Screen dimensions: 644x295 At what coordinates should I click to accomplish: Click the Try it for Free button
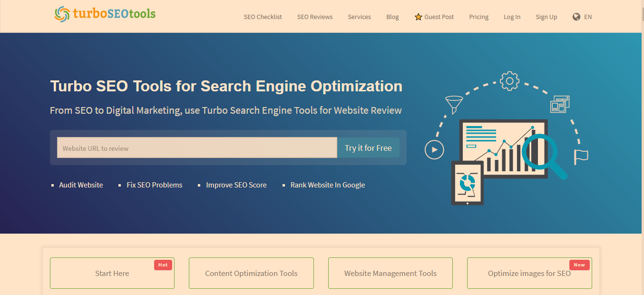click(368, 147)
